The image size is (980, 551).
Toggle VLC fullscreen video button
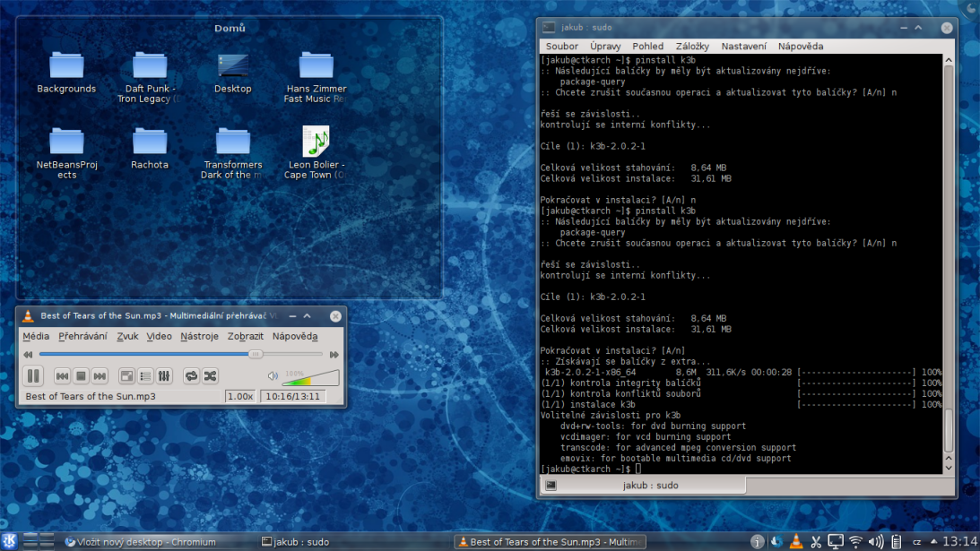tap(126, 376)
